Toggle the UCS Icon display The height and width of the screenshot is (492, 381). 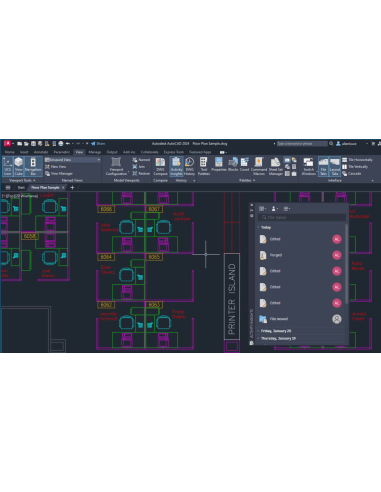(x=7, y=166)
